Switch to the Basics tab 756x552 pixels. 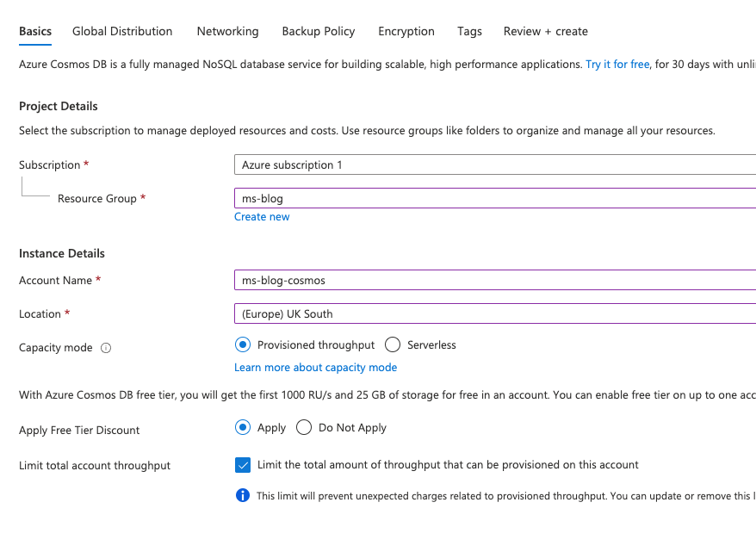pos(35,31)
